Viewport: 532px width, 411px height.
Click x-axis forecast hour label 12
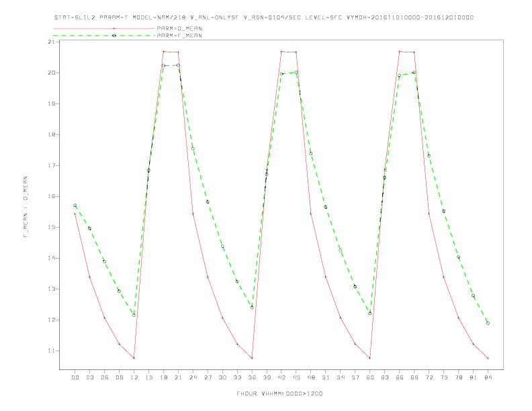tap(134, 377)
